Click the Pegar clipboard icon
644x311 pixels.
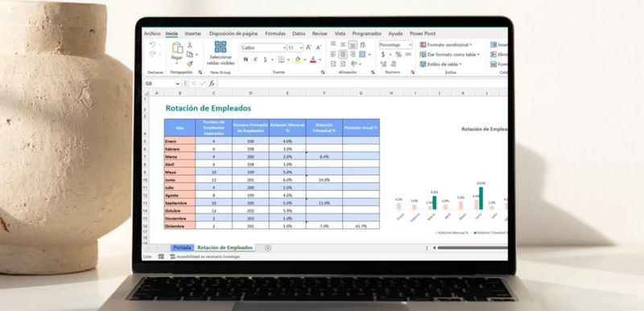pos(177,48)
